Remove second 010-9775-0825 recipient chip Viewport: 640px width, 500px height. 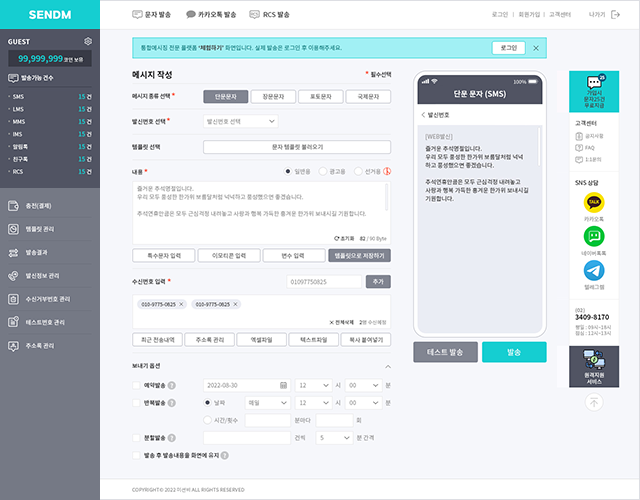point(235,304)
